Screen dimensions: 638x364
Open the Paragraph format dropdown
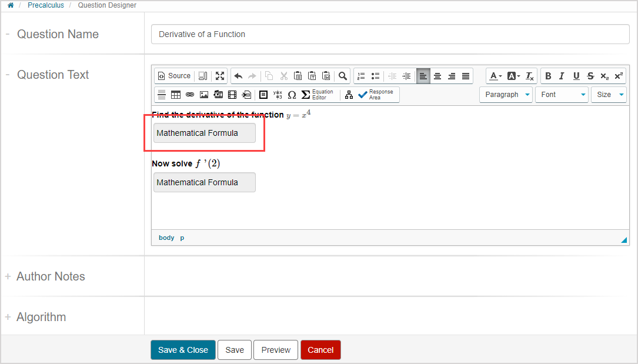click(506, 95)
